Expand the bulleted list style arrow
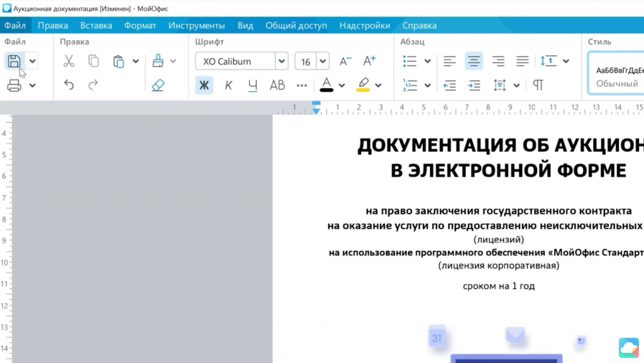Image resolution: width=644 pixels, height=363 pixels. point(428,62)
